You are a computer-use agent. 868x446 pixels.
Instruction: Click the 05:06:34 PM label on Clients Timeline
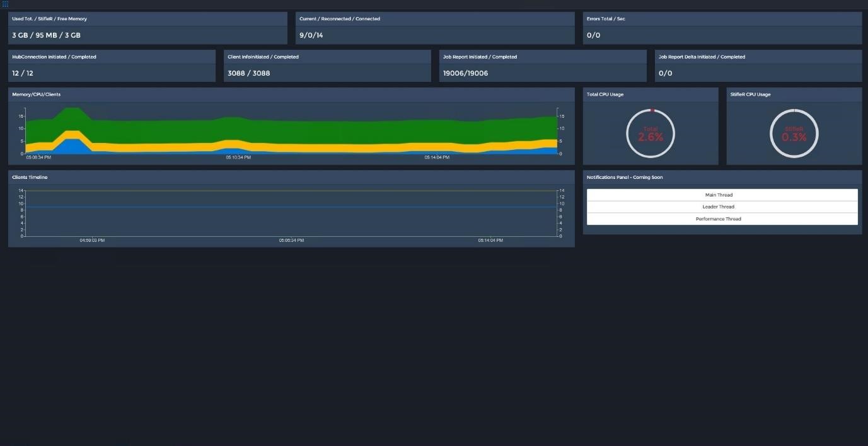pos(291,240)
